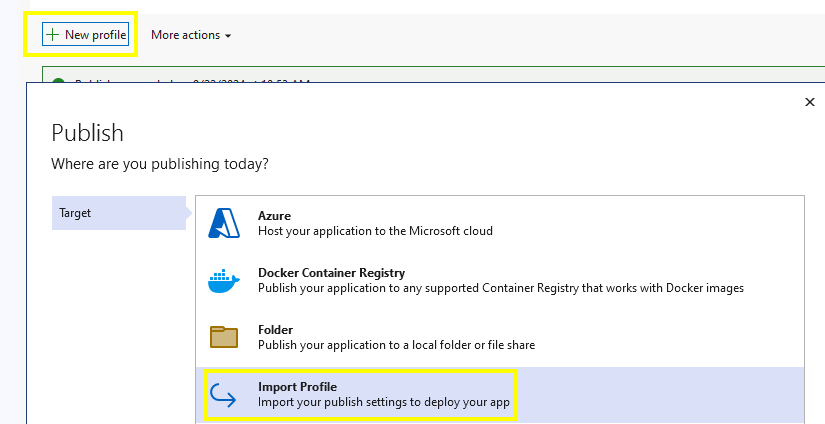This screenshot has width=825, height=424.
Task: Click "Host your application to the Microsoft cloud"
Action: click(375, 231)
